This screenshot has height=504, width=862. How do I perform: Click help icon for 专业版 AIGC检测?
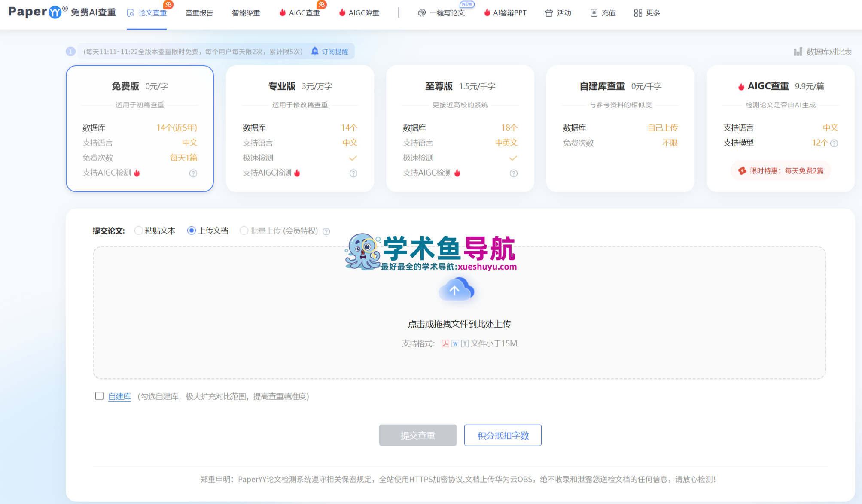[x=353, y=173]
